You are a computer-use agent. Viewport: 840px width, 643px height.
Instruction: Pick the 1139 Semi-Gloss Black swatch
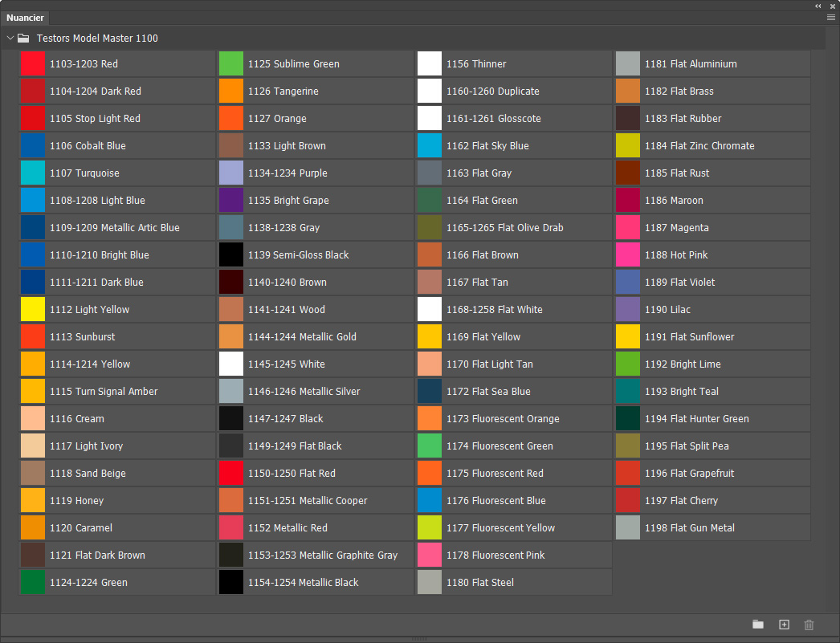[231, 254]
